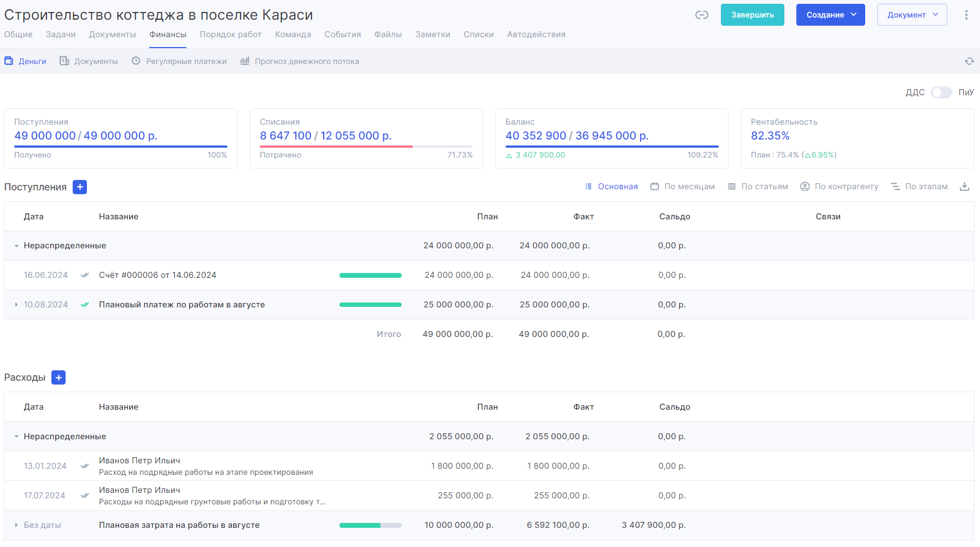Toggle the ДДС / ПиУ switch

point(941,92)
